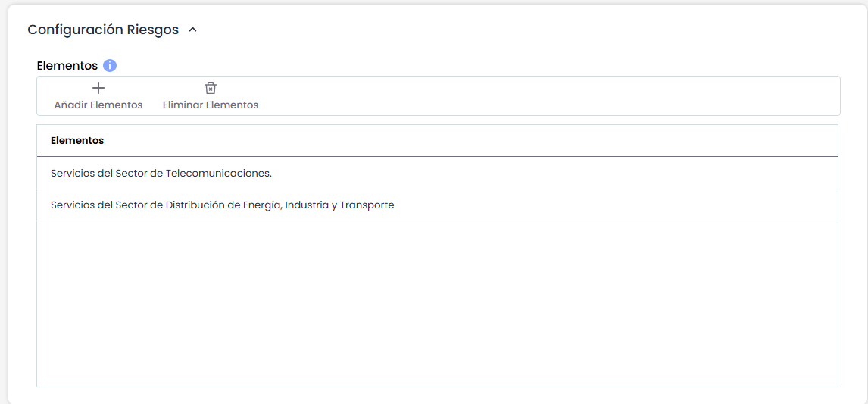The height and width of the screenshot is (404, 868).
Task: Click the word Transporte in the second row
Action: [367, 205]
